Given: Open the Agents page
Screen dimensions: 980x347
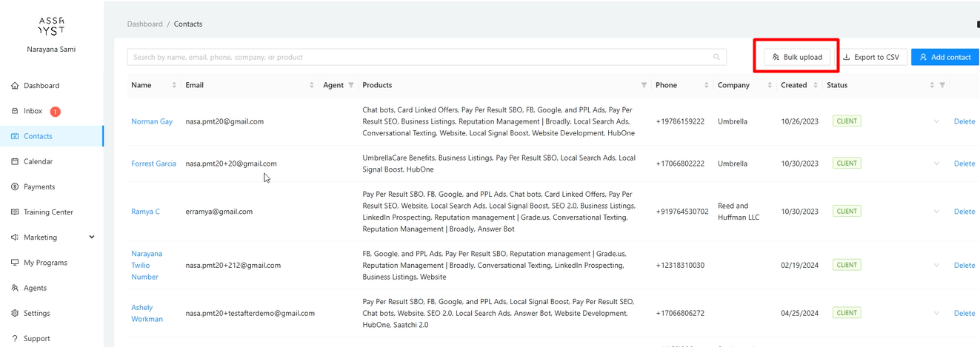Looking at the screenshot, I should 35,288.
